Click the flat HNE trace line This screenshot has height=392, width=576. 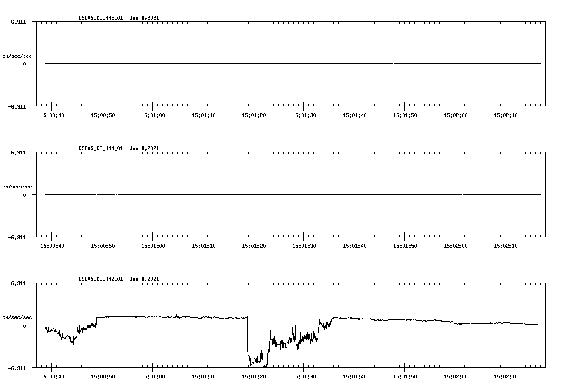click(x=293, y=64)
